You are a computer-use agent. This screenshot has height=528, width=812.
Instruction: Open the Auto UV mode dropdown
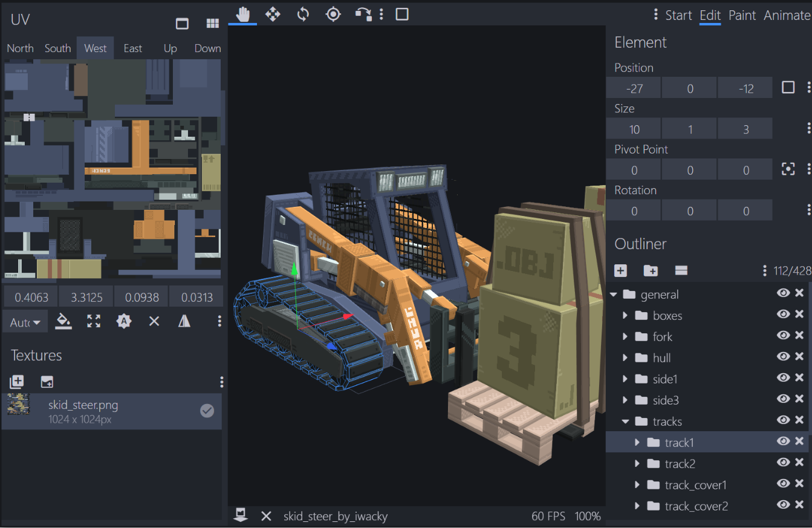click(25, 322)
